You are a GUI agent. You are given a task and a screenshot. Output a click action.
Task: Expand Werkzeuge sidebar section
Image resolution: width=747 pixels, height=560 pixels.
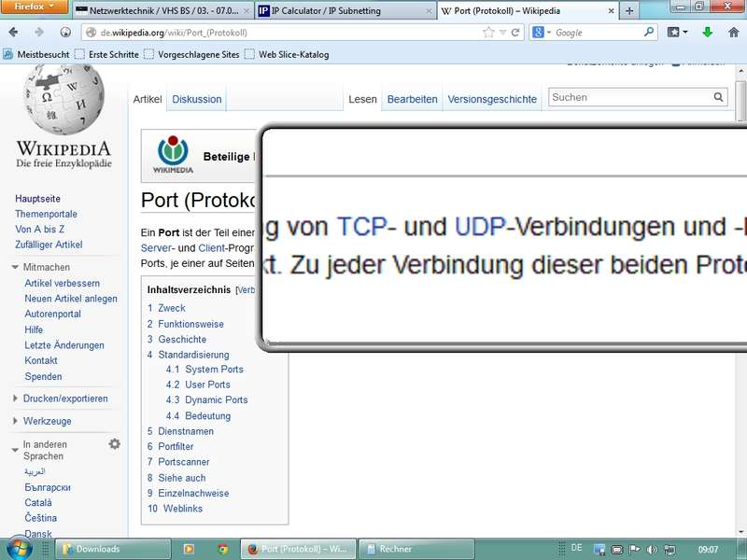click(42, 421)
